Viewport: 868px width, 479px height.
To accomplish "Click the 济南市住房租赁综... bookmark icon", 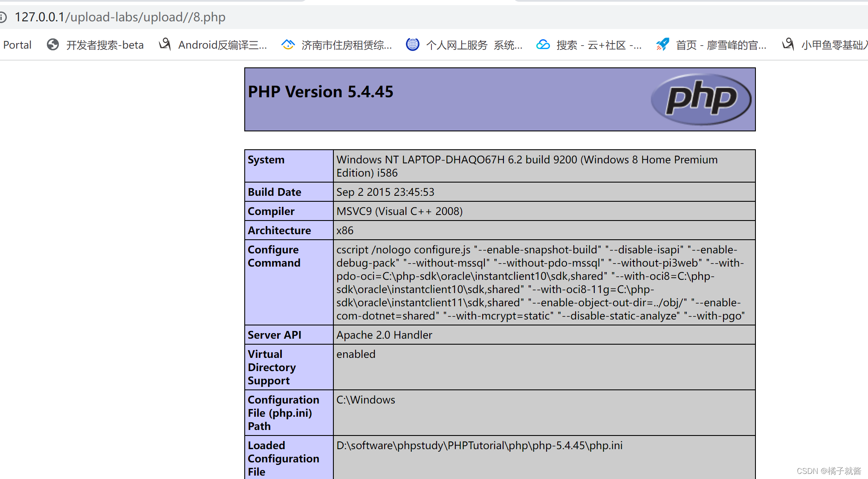I will pos(288,44).
